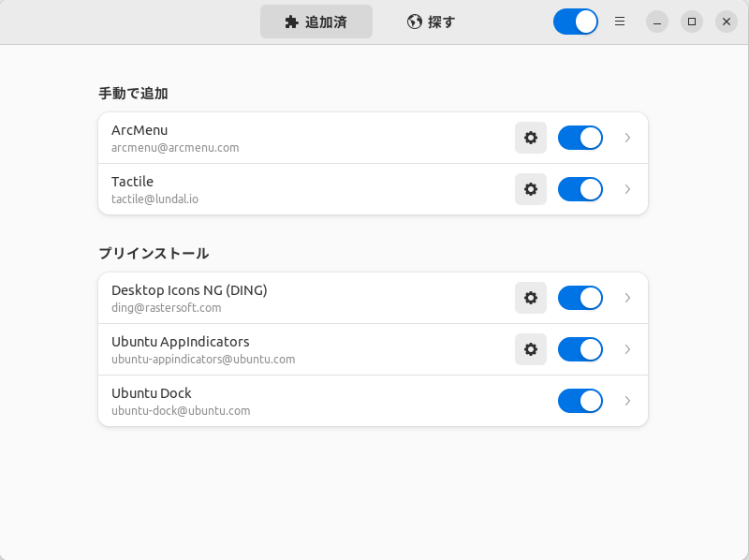
Task: Turn off Ubuntu Dock extension
Action: point(580,401)
